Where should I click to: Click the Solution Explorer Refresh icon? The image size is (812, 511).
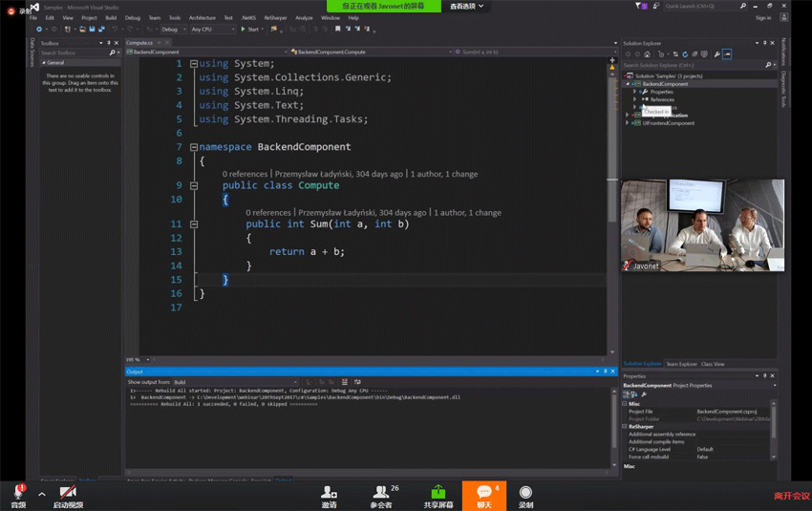(x=685, y=54)
